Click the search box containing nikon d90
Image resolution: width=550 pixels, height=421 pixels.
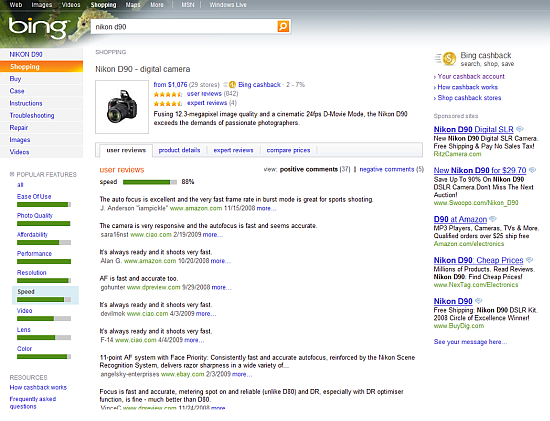coord(184,27)
